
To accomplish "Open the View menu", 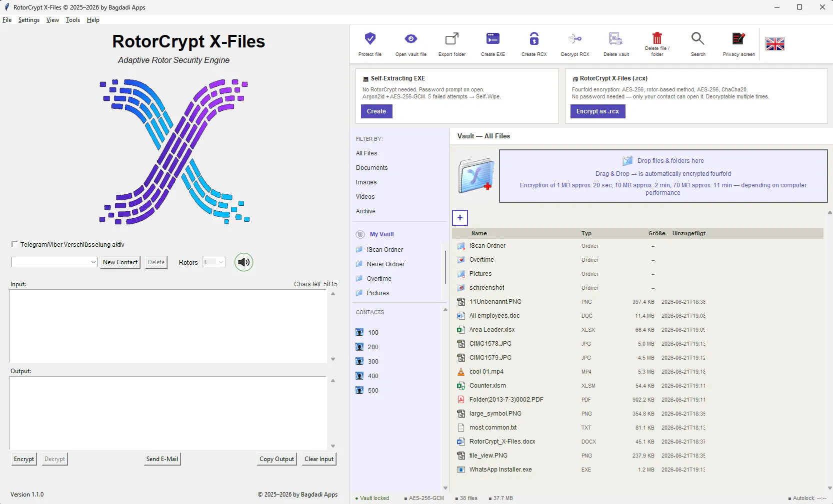I will (52, 20).
